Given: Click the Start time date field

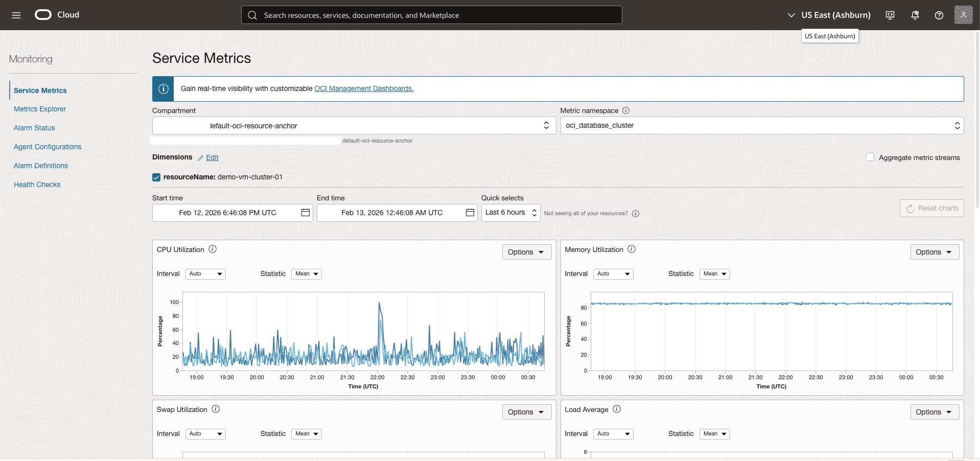Looking at the screenshot, I should [232, 213].
